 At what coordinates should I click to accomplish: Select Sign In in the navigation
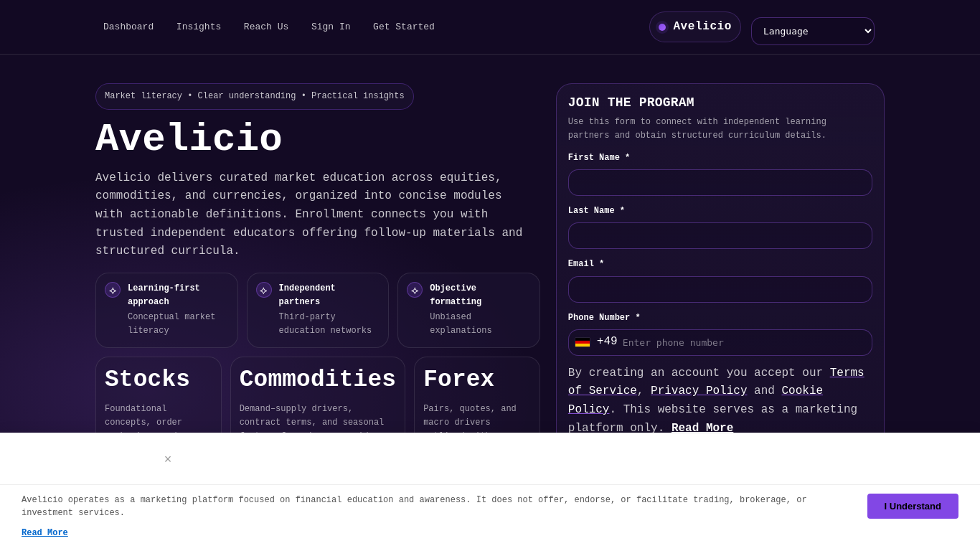coord(331,27)
